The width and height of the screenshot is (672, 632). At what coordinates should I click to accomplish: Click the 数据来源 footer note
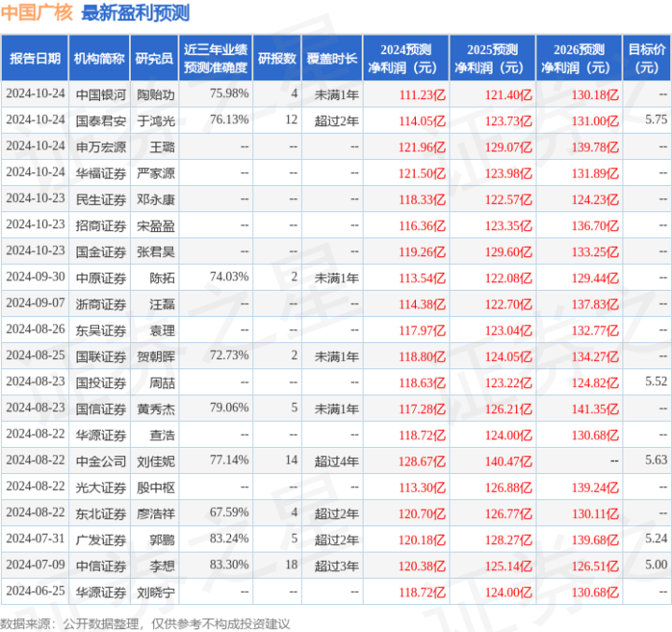point(145,623)
